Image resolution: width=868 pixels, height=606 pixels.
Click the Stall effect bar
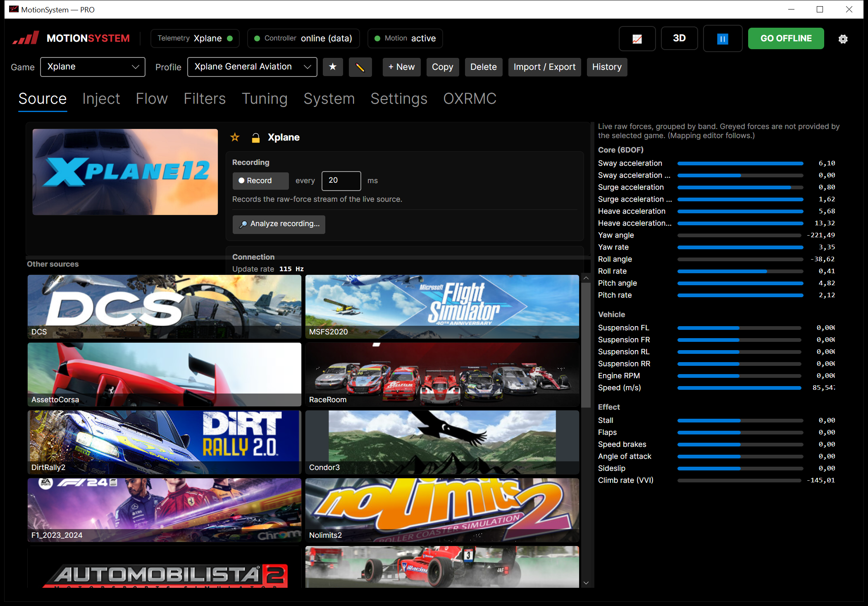(x=740, y=421)
